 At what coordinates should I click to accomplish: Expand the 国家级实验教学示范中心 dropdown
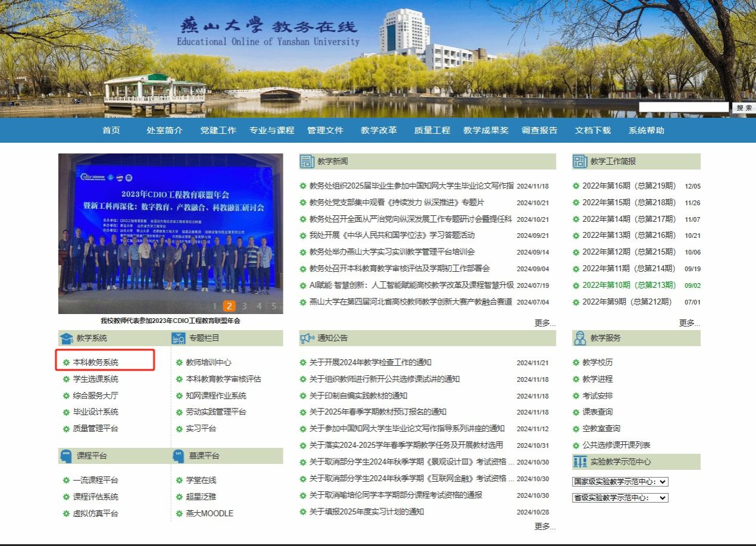[x=620, y=482]
